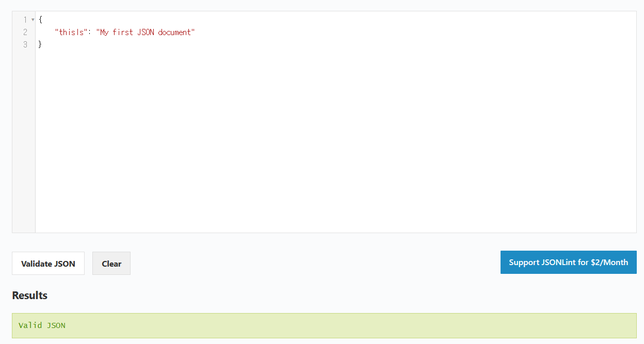Click the word "JSON" inside the string value
The width and height of the screenshot is (644, 344).
pyautogui.click(x=144, y=32)
